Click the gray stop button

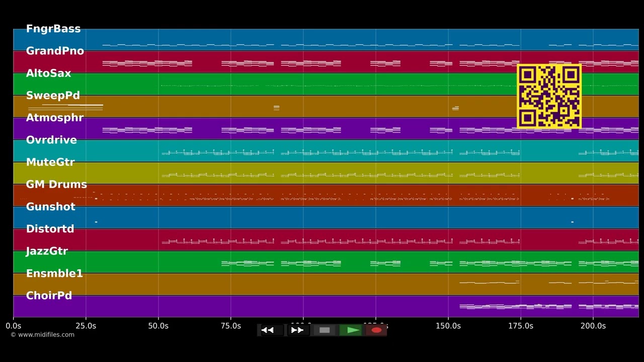pyautogui.click(x=325, y=330)
